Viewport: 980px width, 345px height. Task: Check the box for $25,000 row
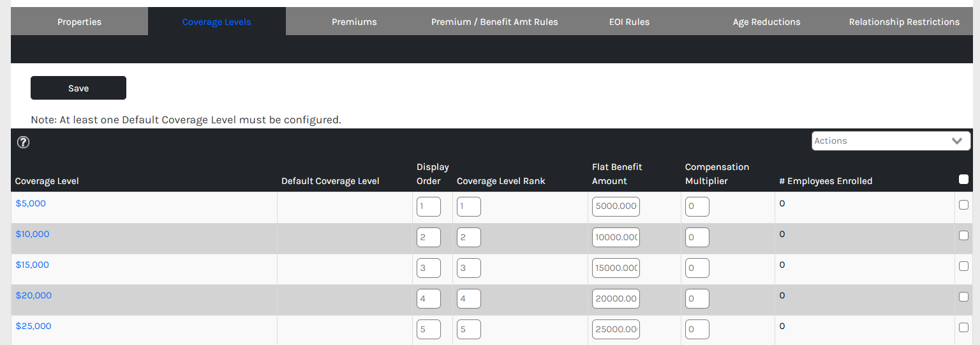coord(963,328)
